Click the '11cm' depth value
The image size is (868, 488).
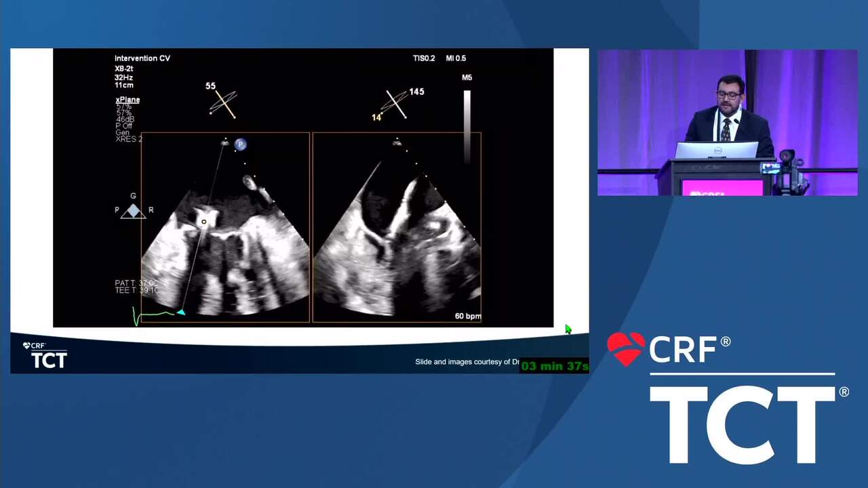point(123,86)
